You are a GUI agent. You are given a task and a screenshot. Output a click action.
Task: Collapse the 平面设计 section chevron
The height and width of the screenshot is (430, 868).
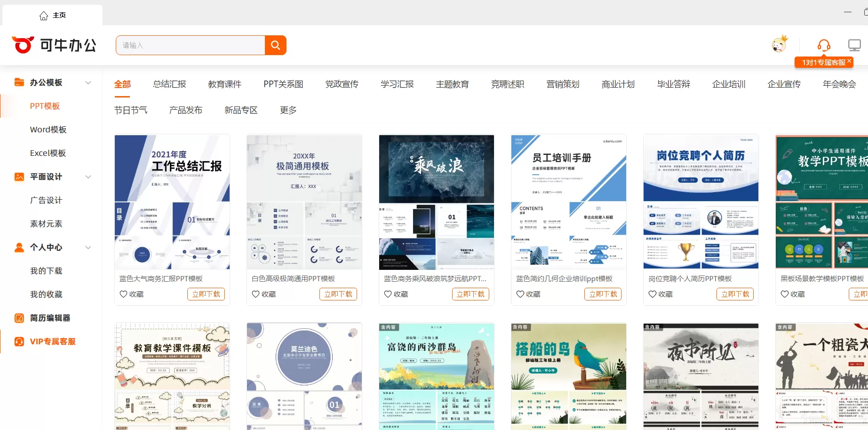(x=88, y=177)
